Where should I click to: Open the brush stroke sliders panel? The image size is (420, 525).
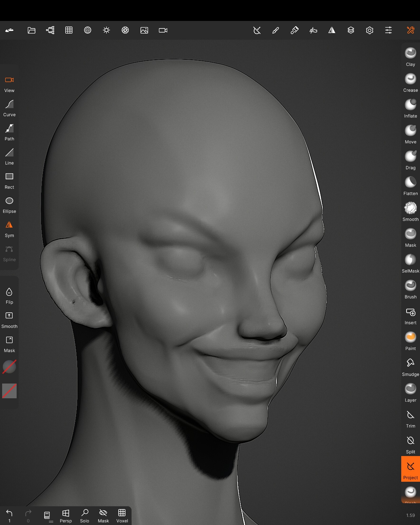(x=388, y=30)
